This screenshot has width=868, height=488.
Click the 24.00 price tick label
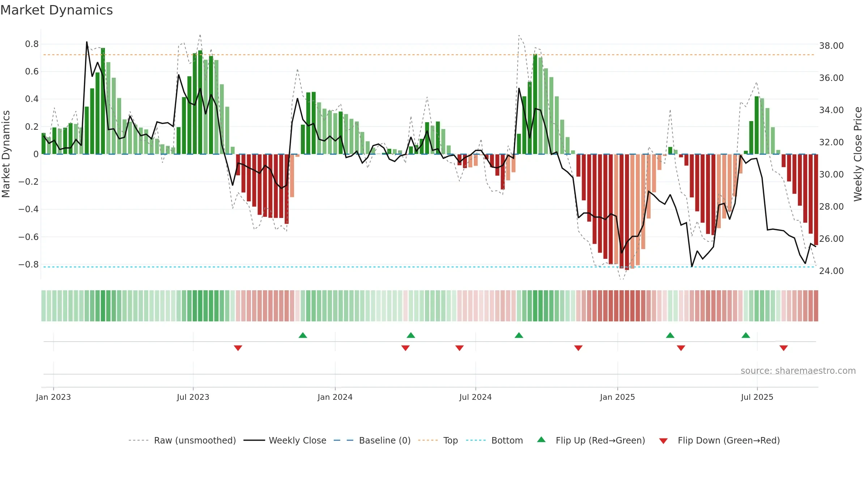[831, 271]
